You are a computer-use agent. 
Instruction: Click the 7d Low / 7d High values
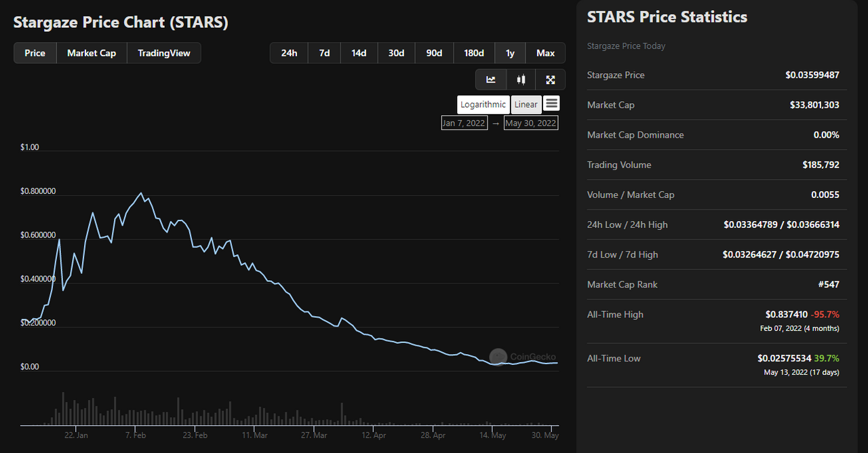pyautogui.click(x=781, y=255)
